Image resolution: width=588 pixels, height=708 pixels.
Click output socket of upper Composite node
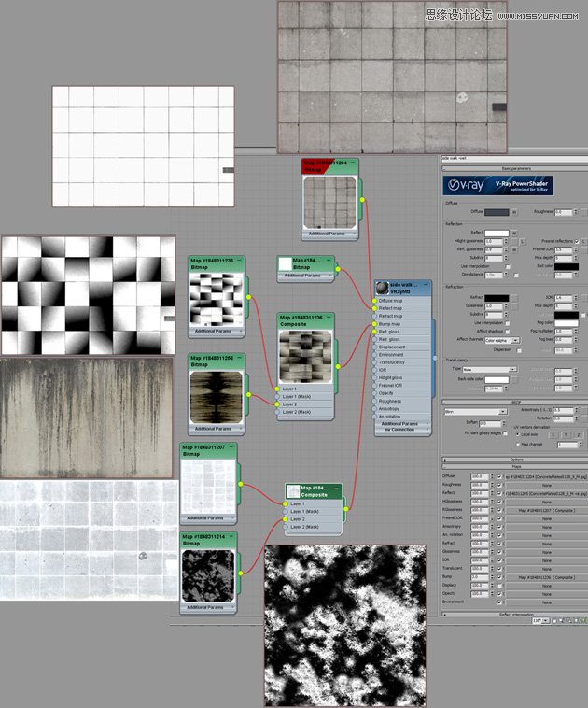click(338, 366)
